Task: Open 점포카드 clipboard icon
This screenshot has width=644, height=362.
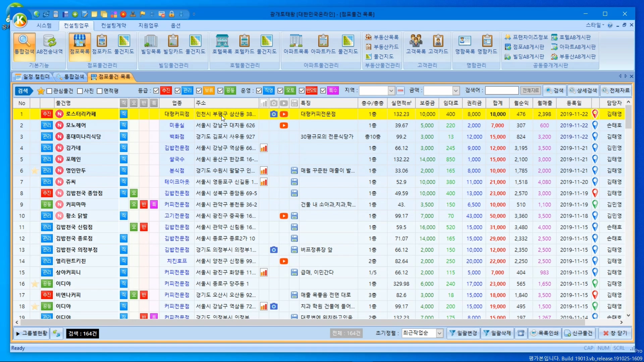Action: [x=102, y=41]
